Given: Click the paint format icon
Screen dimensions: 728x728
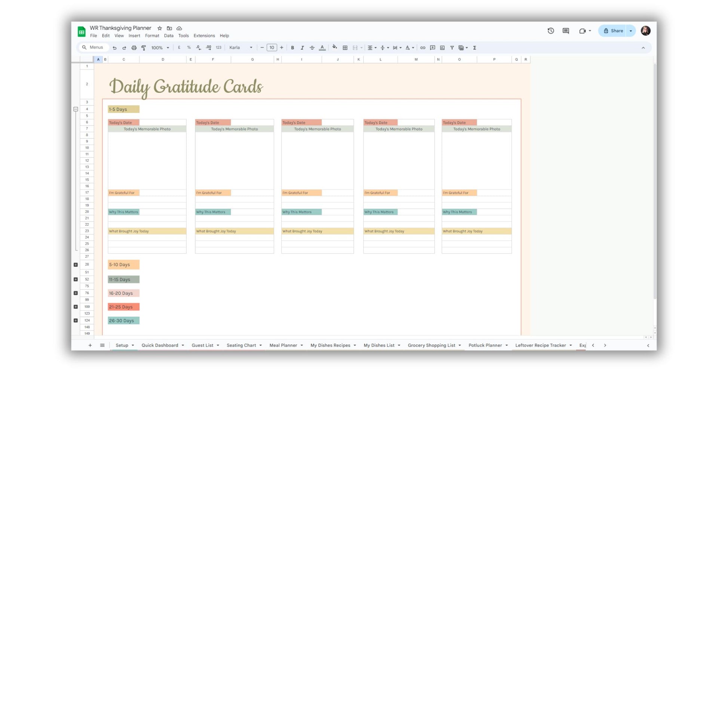Looking at the screenshot, I should [x=144, y=48].
